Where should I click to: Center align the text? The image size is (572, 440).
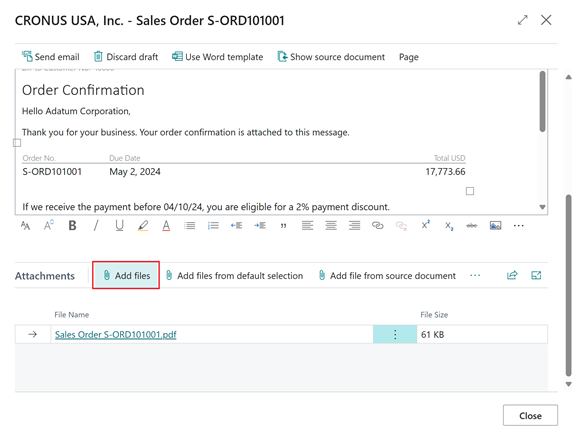(331, 225)
